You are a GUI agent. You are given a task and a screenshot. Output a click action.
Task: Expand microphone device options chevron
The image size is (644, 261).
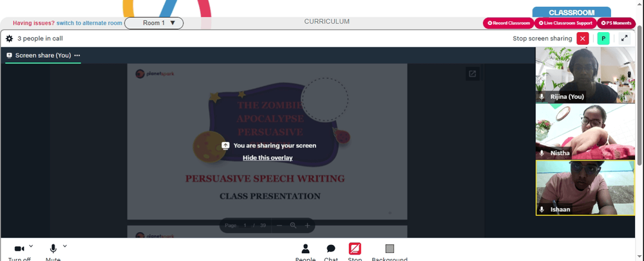(x=65, y=246)
